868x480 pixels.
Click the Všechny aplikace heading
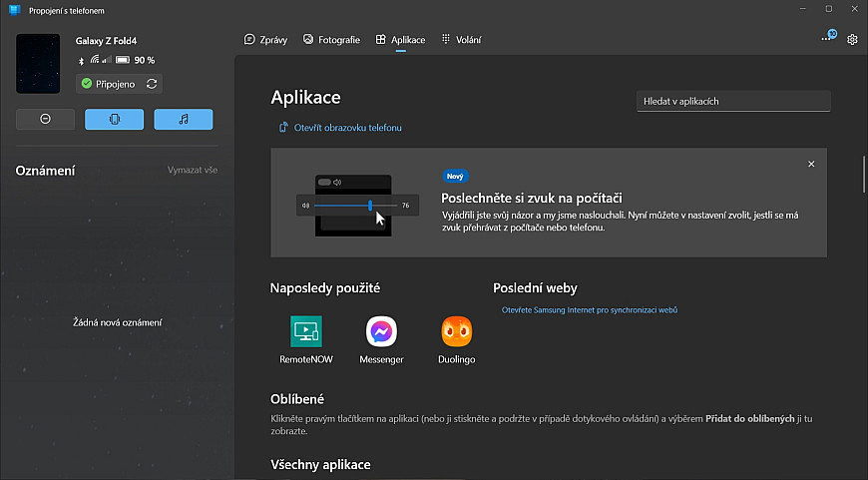click(320, 464)
